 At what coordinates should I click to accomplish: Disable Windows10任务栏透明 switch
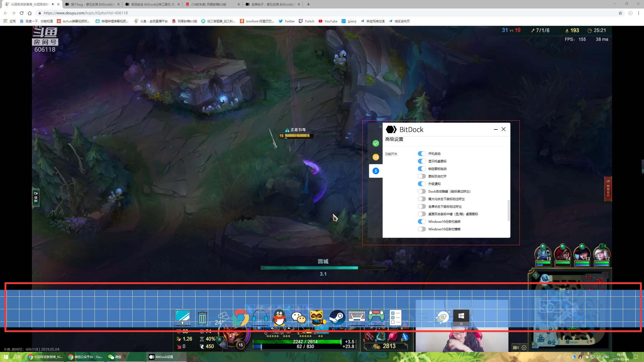pyautogui.click(x=422, y=221)
